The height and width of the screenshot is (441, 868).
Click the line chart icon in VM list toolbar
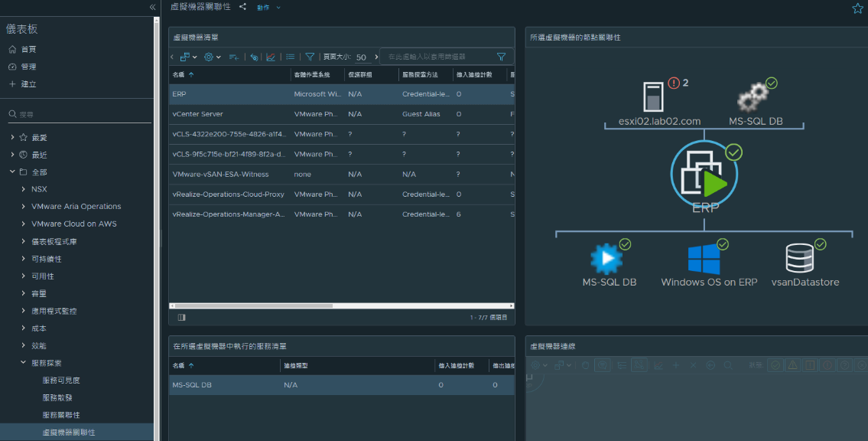(x=271, y=57)
